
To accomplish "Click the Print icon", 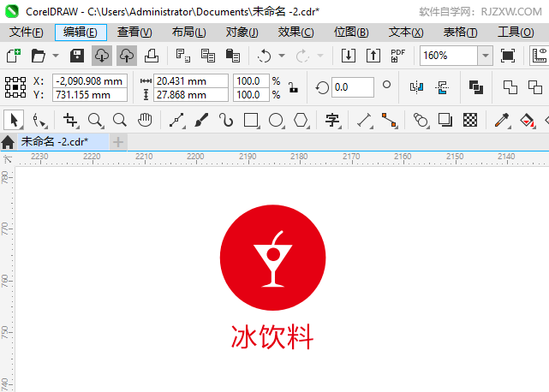I will click(x=152, y=56).
